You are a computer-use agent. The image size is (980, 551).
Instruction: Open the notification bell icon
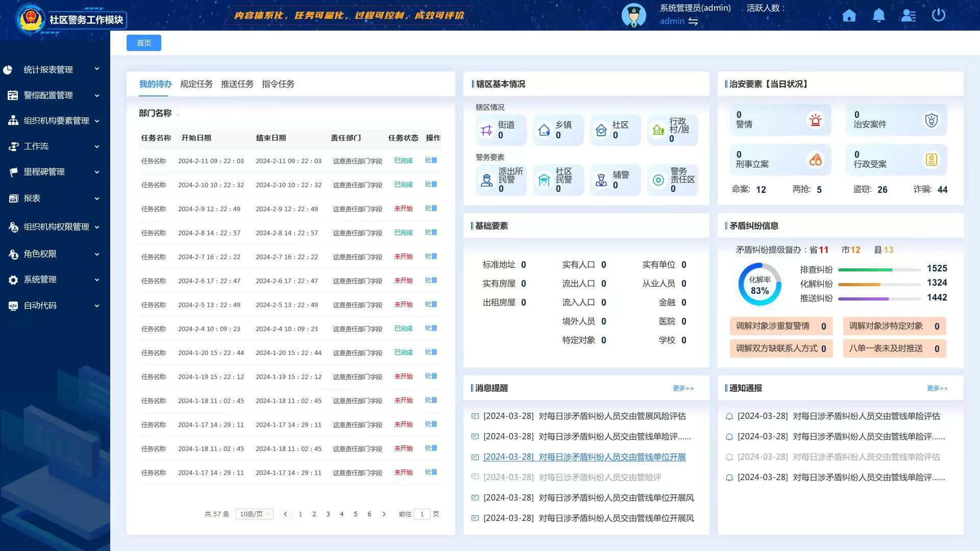(878, 15)
